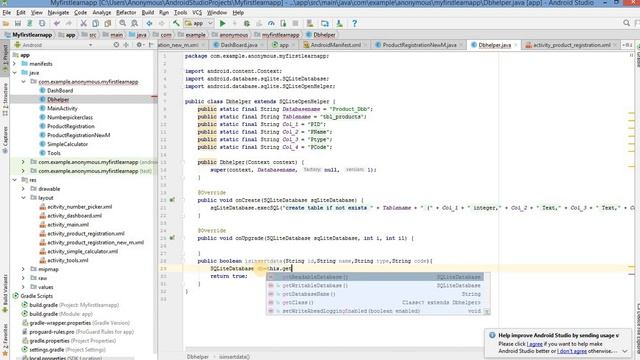640x360 pixels.
Task: Click the Save All toolbar icon
Action: tap(18, 24)
